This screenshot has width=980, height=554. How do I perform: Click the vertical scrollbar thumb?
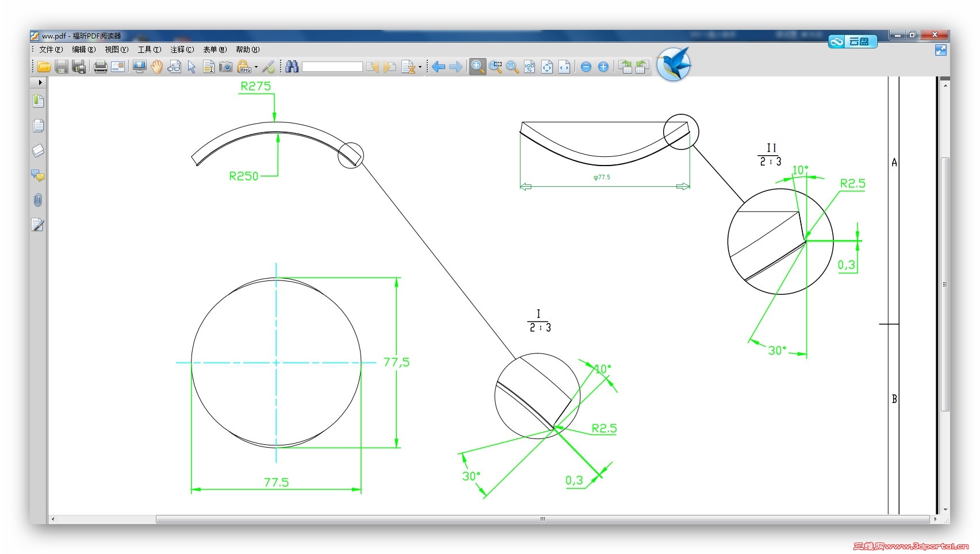(x=945, y=284)
